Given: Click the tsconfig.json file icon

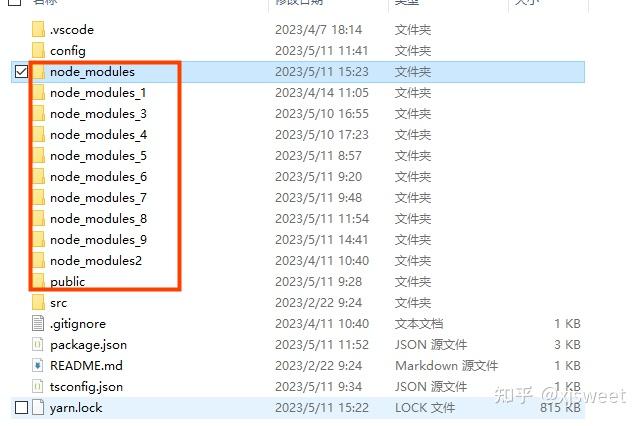Looking at the screenshot, I should coord(38,386).
